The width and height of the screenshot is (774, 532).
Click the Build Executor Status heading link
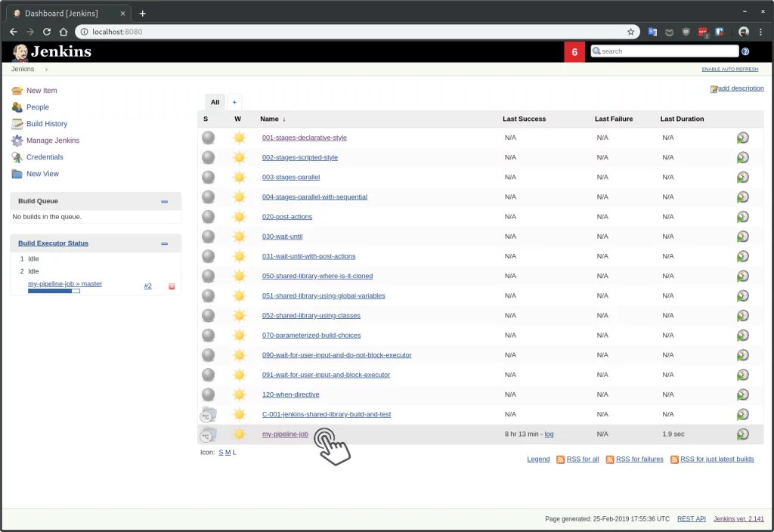click(x=54, y=243)
